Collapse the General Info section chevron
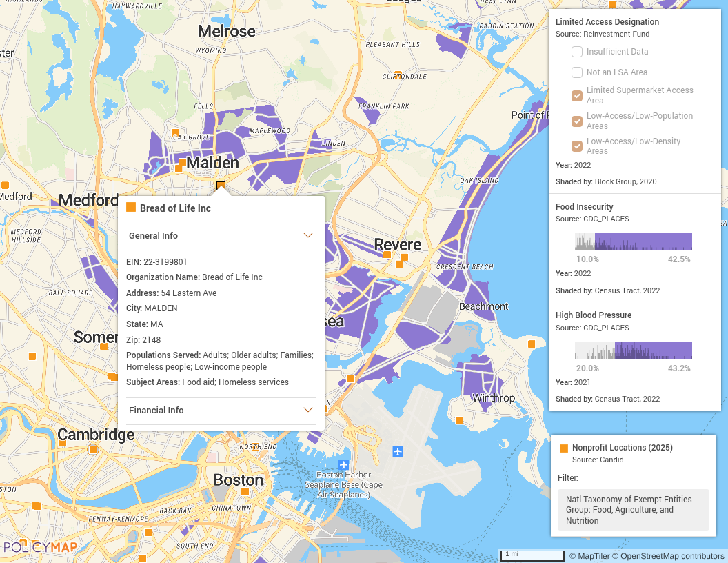 coord(308,235)
